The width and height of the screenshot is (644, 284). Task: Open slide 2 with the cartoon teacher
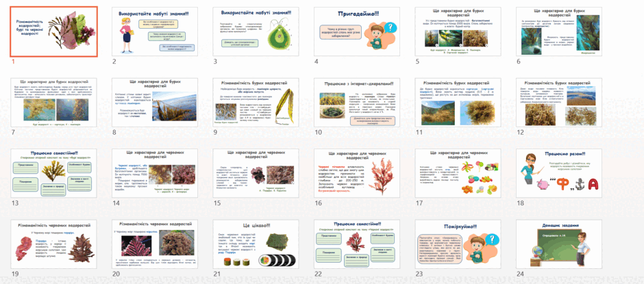154,31
